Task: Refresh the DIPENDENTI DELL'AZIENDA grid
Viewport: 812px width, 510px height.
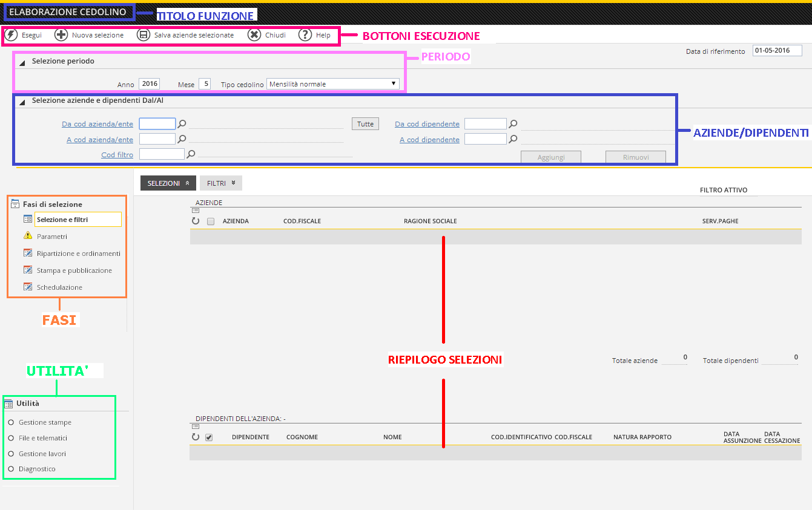Action: (195, 436)
